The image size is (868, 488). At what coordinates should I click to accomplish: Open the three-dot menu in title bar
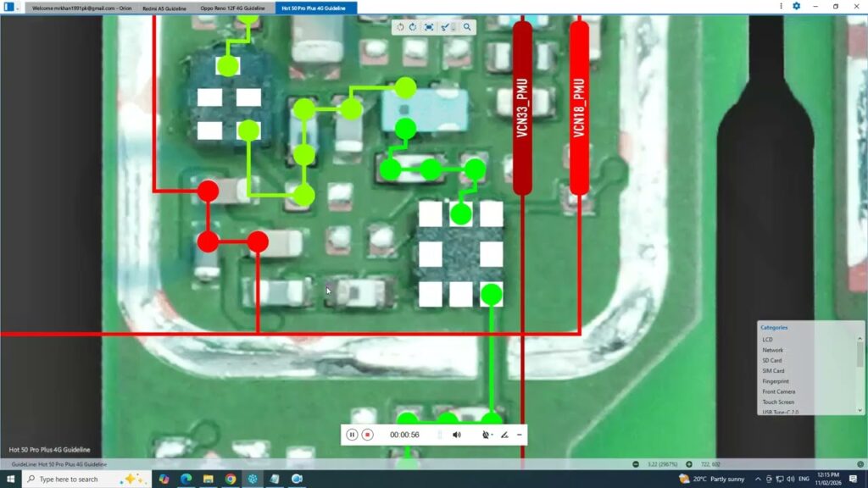[781, 6]
